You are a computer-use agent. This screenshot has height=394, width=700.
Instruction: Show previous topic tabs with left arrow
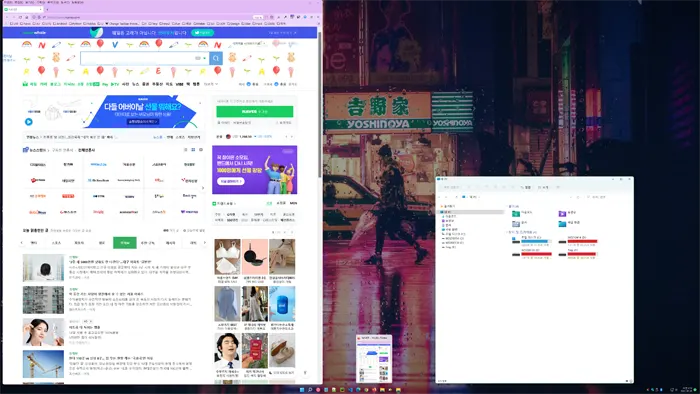coord(22,243)
